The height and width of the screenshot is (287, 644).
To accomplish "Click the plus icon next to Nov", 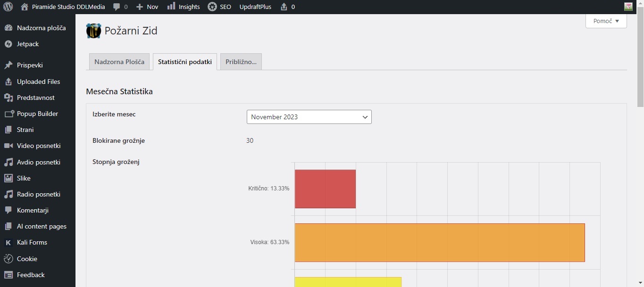I will pyautogui.click(x=140, y=7).
